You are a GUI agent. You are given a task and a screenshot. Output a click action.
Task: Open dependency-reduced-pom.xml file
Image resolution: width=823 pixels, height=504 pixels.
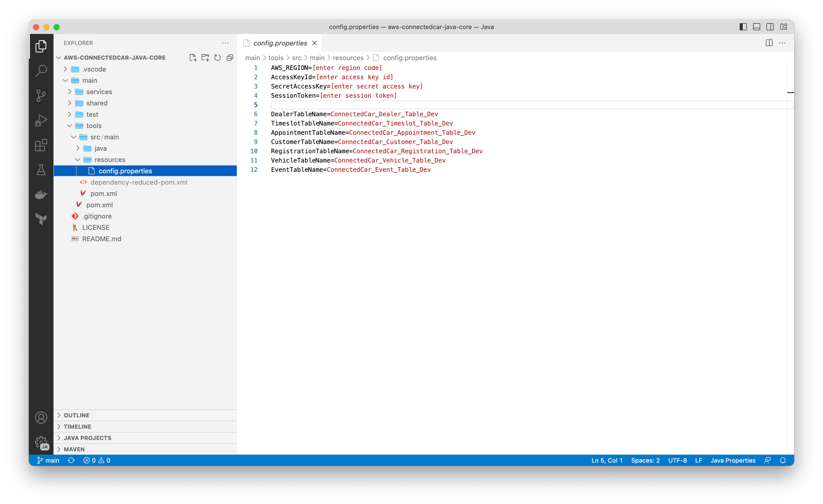(x=145, y=182)
